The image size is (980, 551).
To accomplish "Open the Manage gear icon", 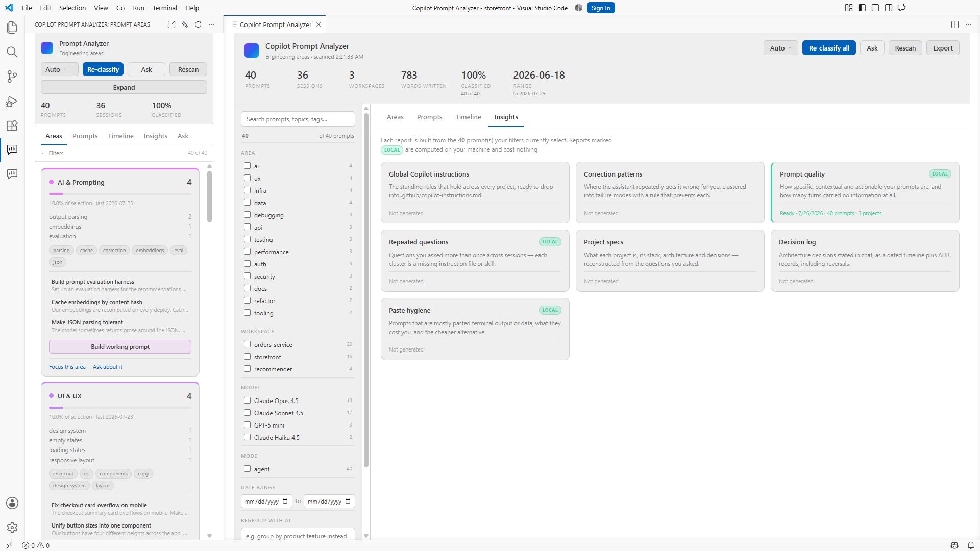I will pos(12,528).
